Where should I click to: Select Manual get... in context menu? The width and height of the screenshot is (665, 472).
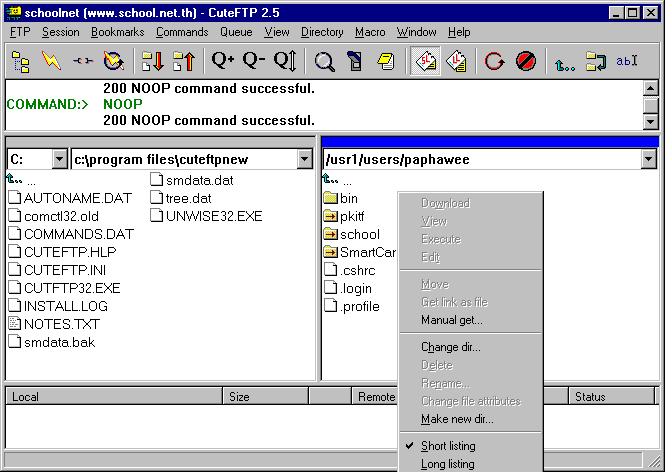471,320
